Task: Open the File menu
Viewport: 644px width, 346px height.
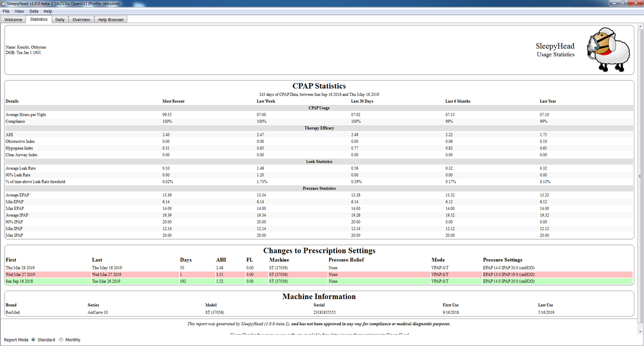Action: pyautogui.click(x=6, y=11)
